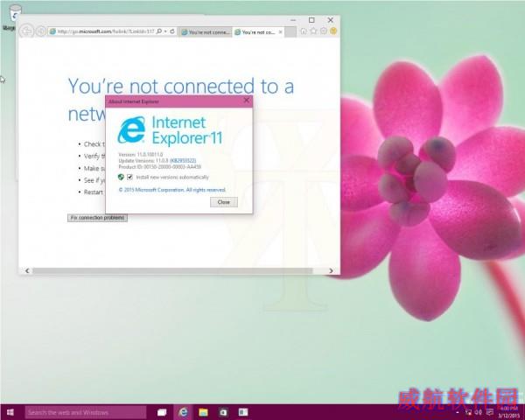This screenshot has height=420, width=525.
Task: Open the notifications tray icon
Action: tap(489, 412)
